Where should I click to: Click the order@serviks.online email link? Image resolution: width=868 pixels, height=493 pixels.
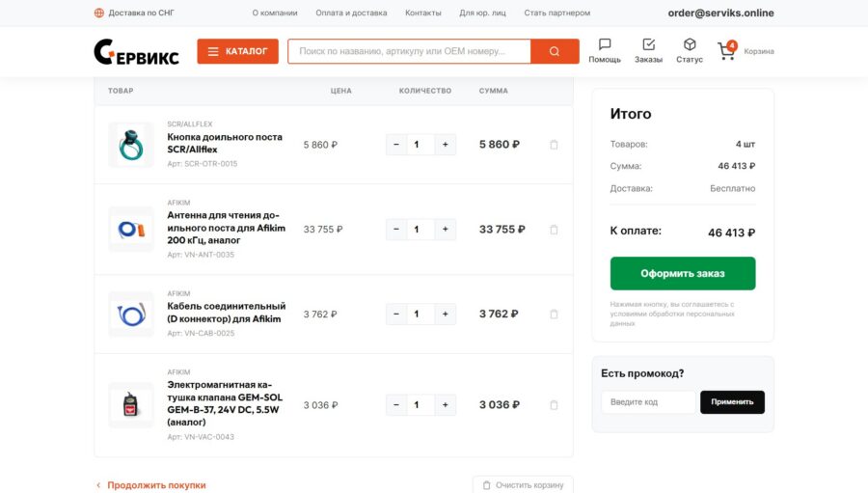coord(720,13)
